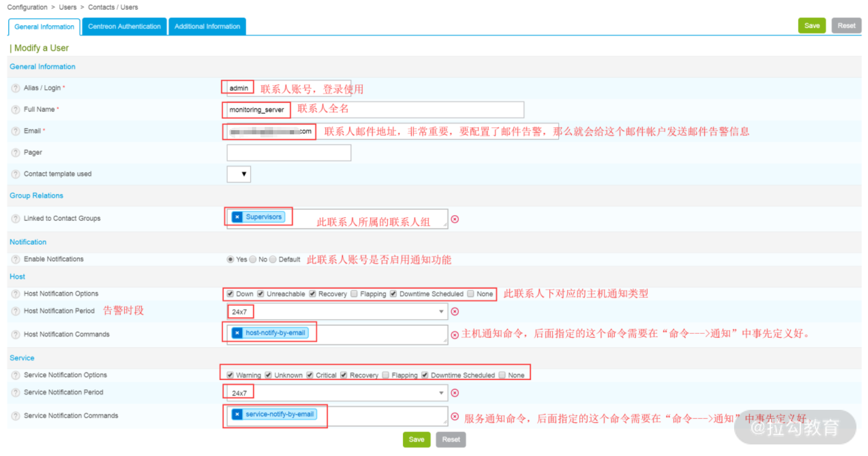Viewport: 868px width, 456px height.
Task: Clear the Linked to Contact Groups field
Action: (x=455, y=219)
